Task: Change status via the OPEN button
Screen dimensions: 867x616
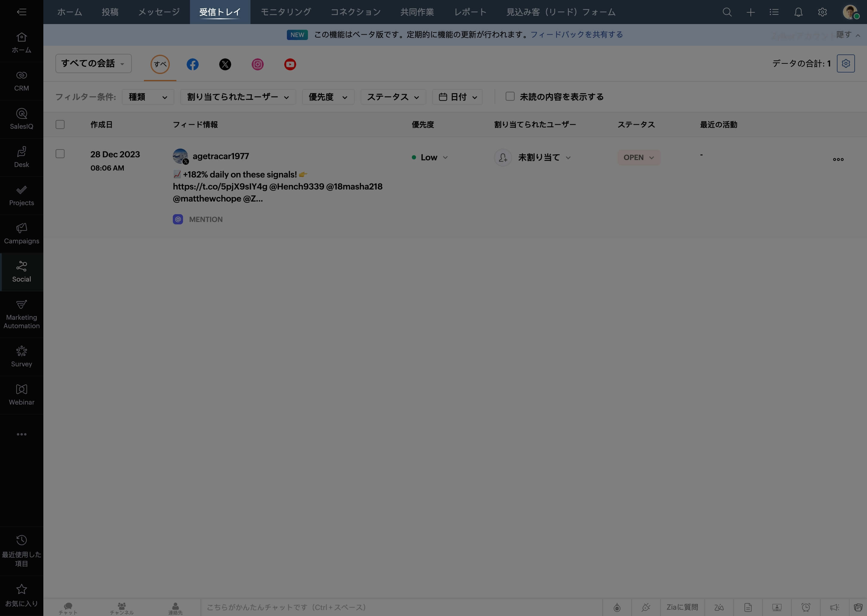Action: 638,157
